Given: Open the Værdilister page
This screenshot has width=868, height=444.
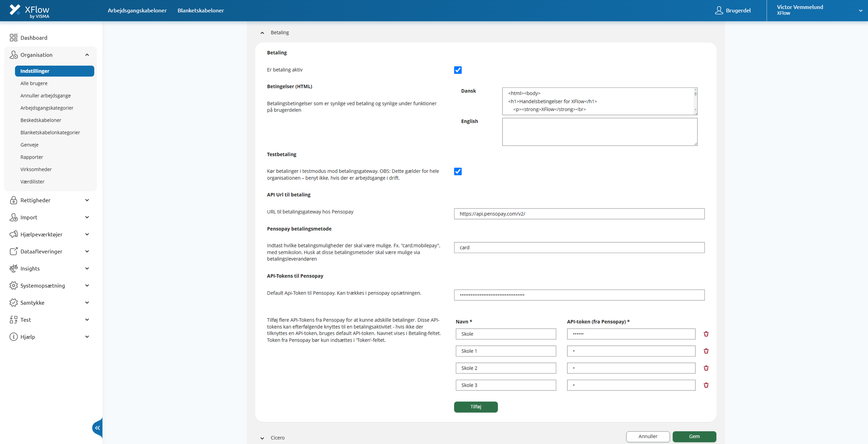Looking at the screenshot, I should (32, 182).
